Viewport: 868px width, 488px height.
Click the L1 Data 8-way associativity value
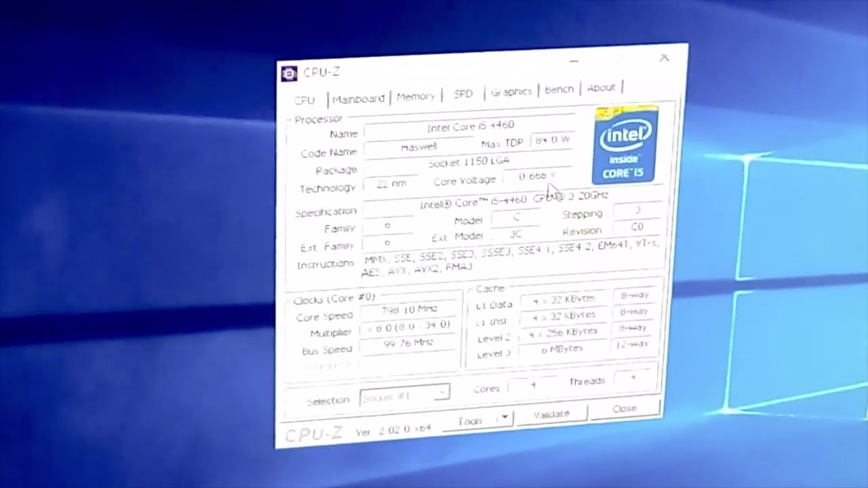click(634, 296)
